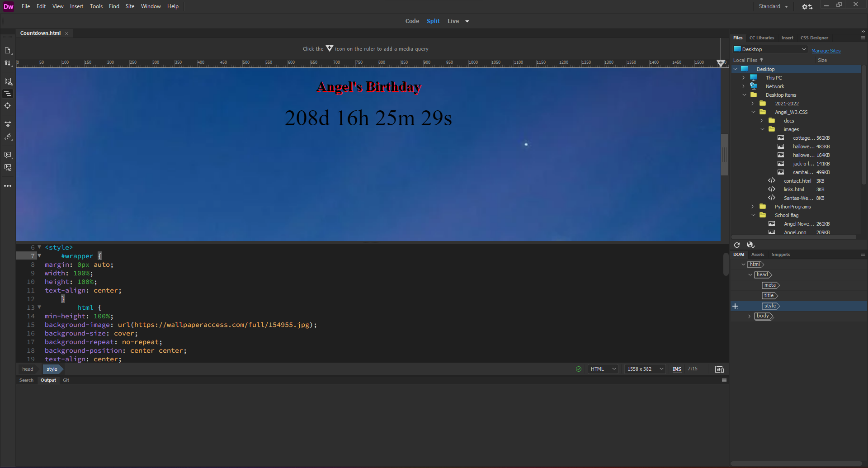The height and width of the screenshot is (468, 868).
Task: Open the Insert menu in menu bar
Action: point(76,6)
